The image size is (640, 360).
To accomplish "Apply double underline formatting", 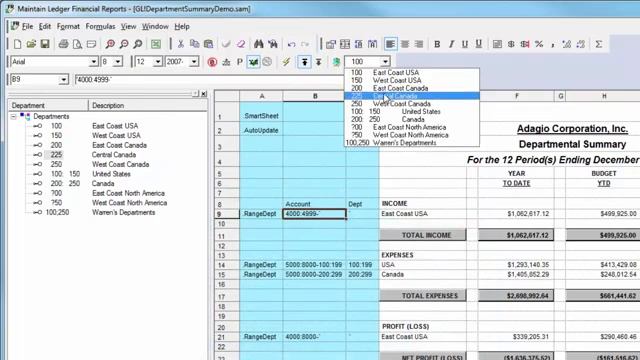I will point(478,44).
